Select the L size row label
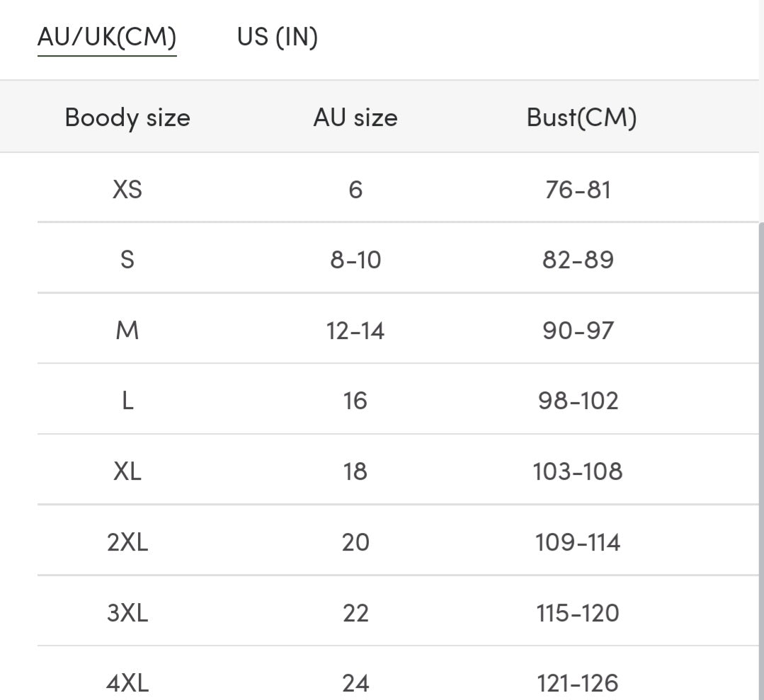The image size is (764, 700). [127, 401]
